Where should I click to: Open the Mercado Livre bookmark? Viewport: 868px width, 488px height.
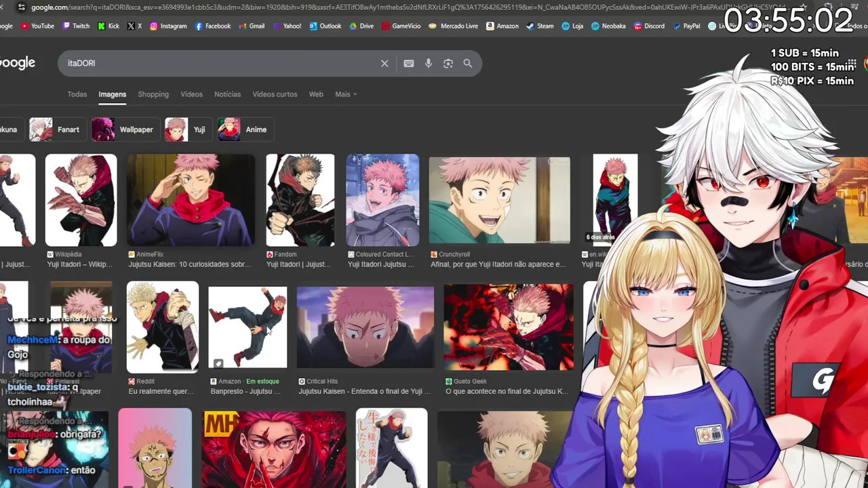453,26
